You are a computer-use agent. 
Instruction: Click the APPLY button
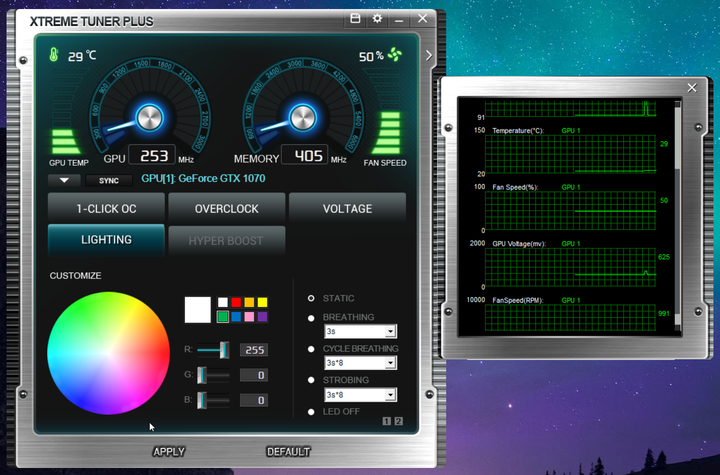pyautogui.click(x=169, y=452)
